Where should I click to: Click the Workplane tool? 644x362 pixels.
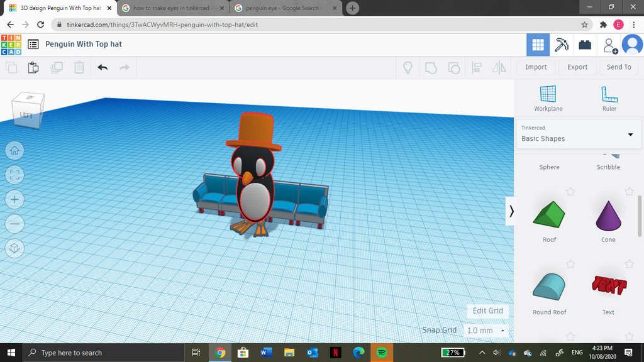[548, 99]
